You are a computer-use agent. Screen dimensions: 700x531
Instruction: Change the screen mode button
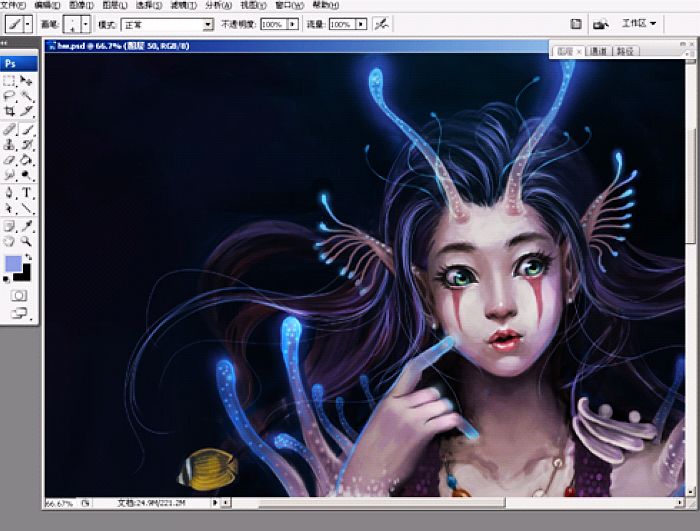coord(19,314)
